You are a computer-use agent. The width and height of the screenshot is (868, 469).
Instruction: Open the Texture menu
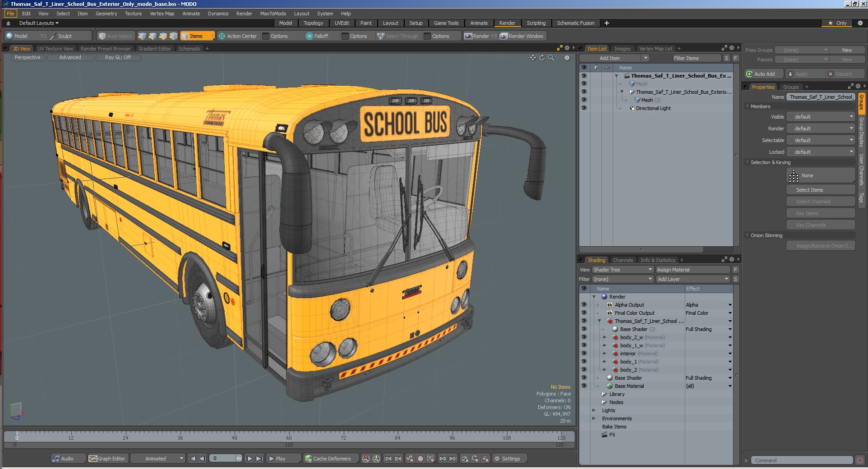click(x=133, y=14)
